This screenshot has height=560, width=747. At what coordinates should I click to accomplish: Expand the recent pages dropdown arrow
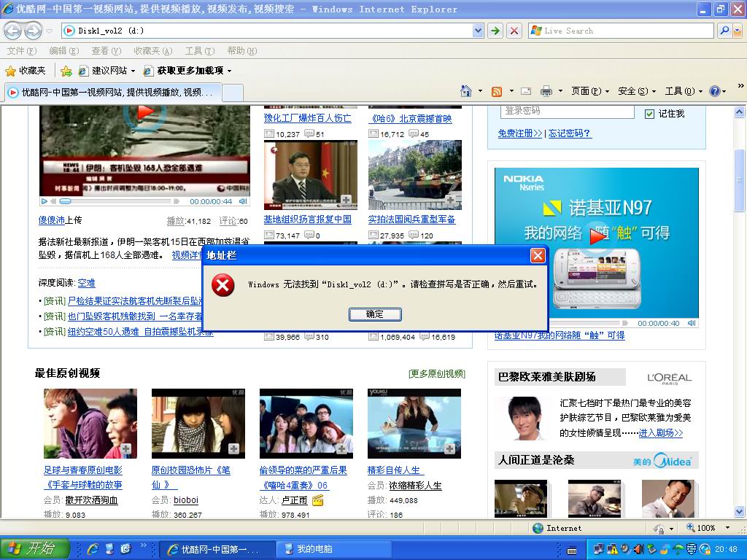(49, 31)
